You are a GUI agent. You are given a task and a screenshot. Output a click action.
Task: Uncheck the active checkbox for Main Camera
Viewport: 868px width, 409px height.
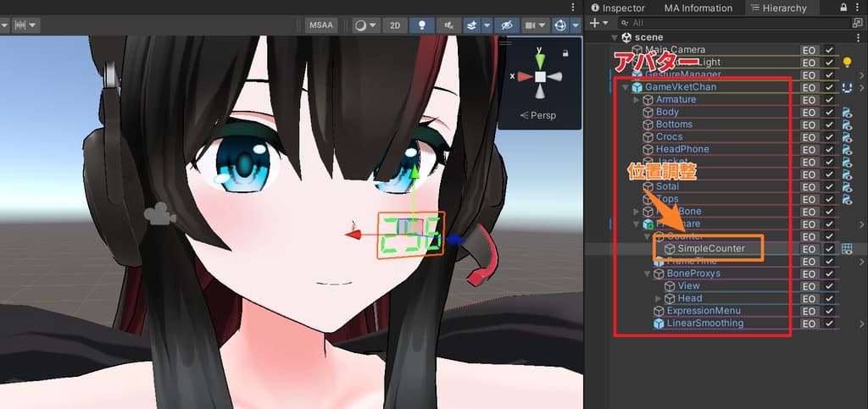[x=829, y=50]
